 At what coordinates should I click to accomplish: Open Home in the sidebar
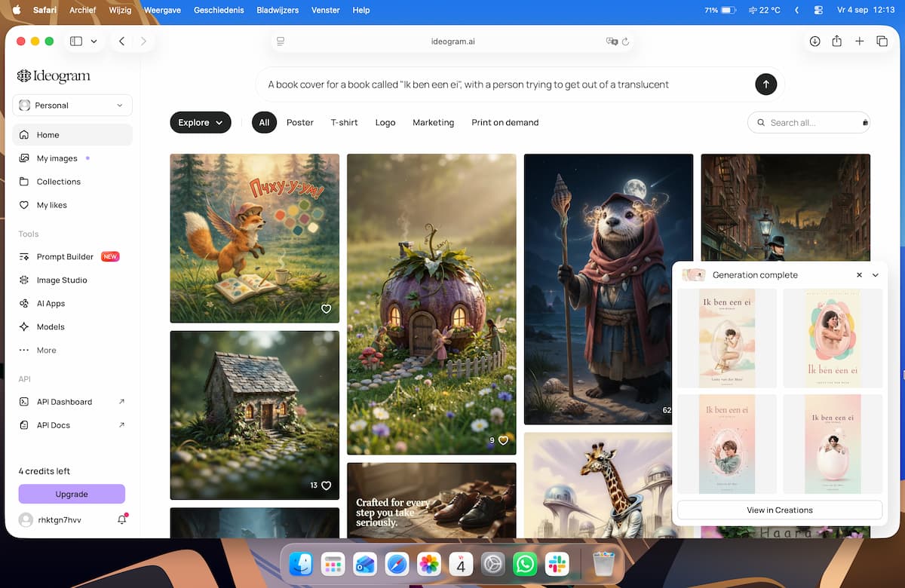[x=72, y=135]
